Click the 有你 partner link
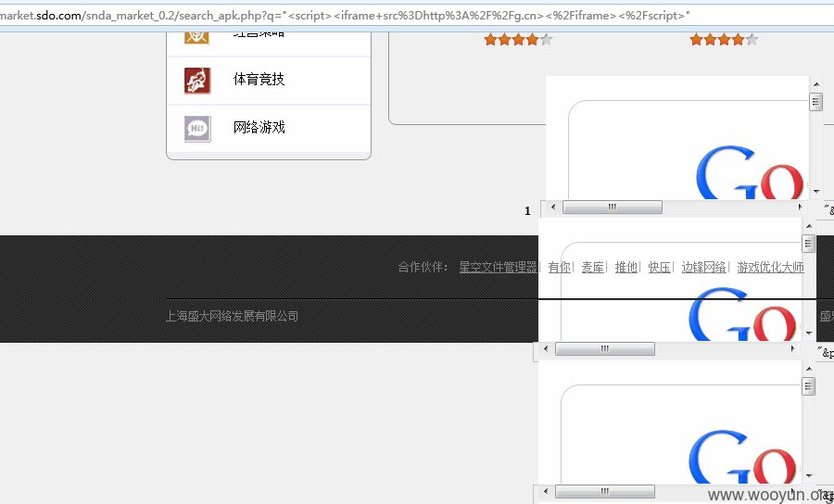 click(x=560, y=268)
